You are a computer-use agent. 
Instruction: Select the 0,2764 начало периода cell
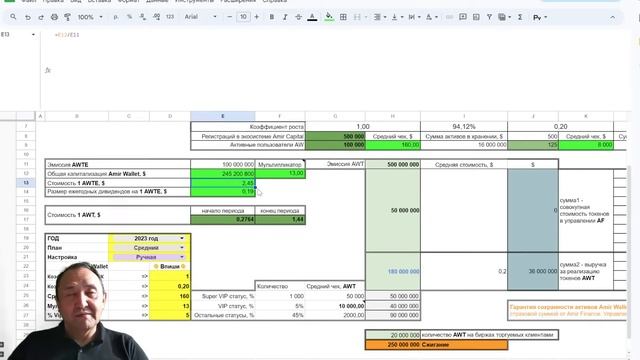[x=223, y=220]
